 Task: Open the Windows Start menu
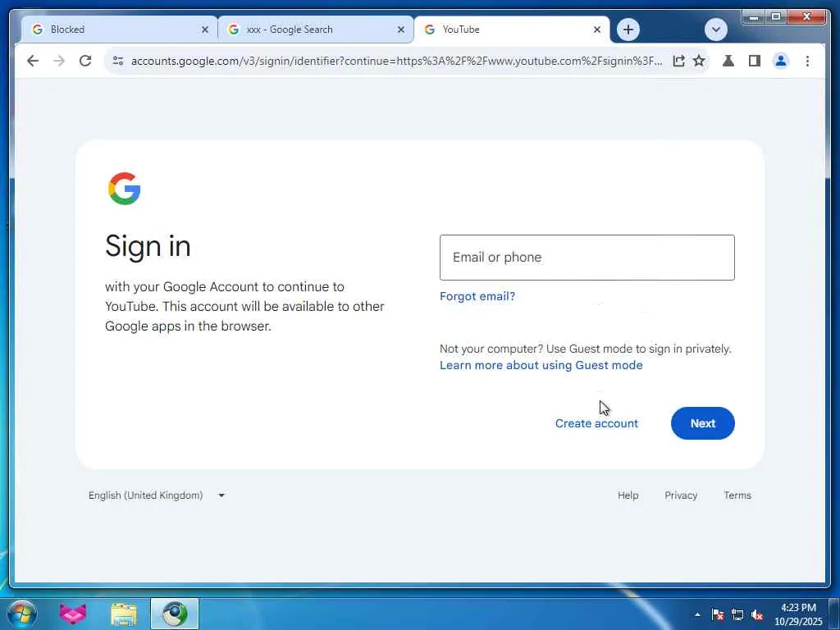21,614
